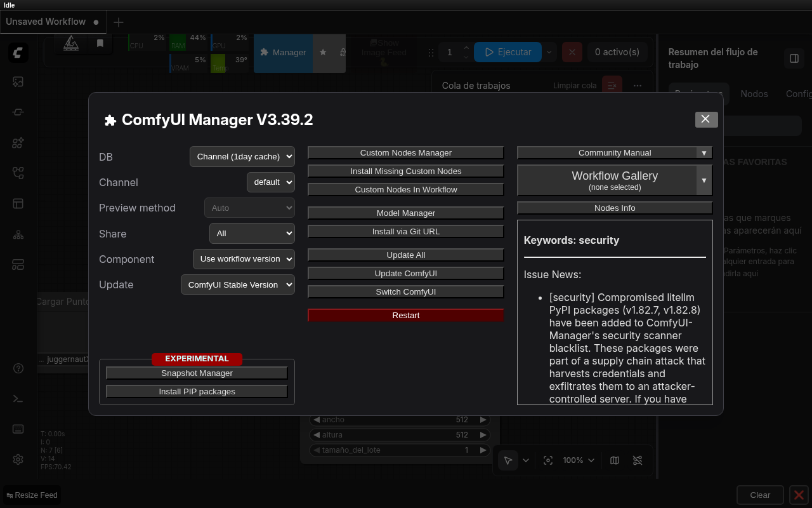Click the ship logo icon in the top toolbar
The width and height of the screenshot is (812, 508).
(71, 44)
